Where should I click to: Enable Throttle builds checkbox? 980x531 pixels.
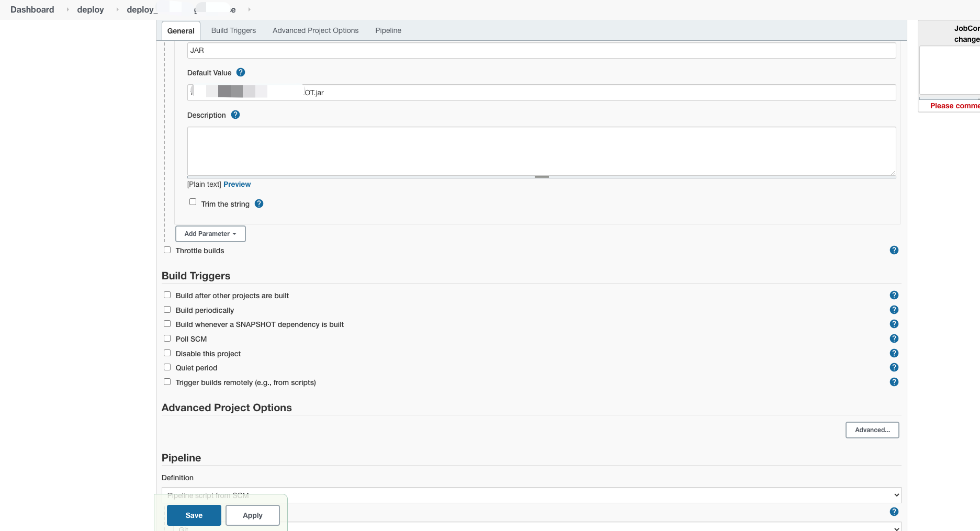167,250
